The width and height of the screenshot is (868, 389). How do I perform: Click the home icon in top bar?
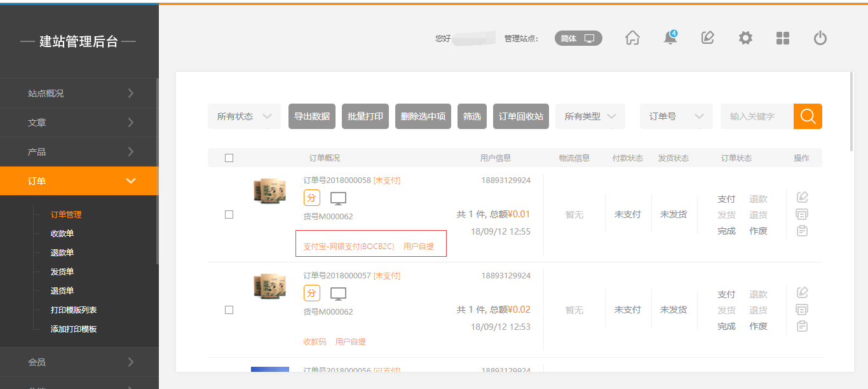[x=632, y=38]
